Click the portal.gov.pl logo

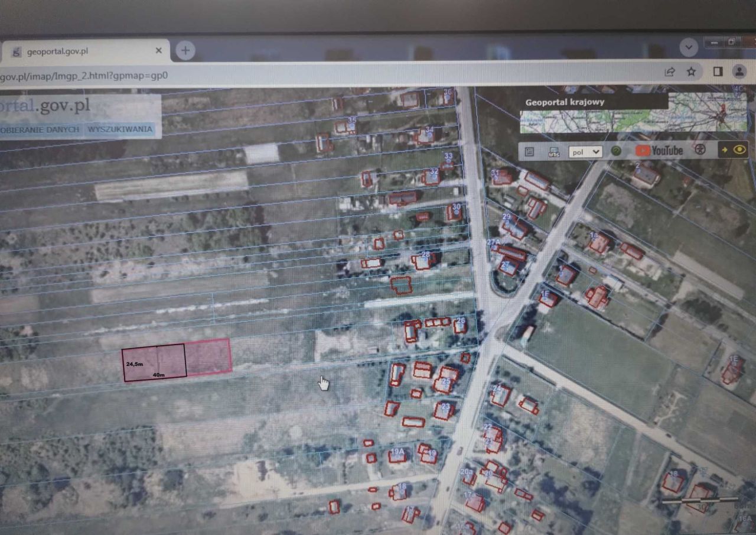[45, 106]
